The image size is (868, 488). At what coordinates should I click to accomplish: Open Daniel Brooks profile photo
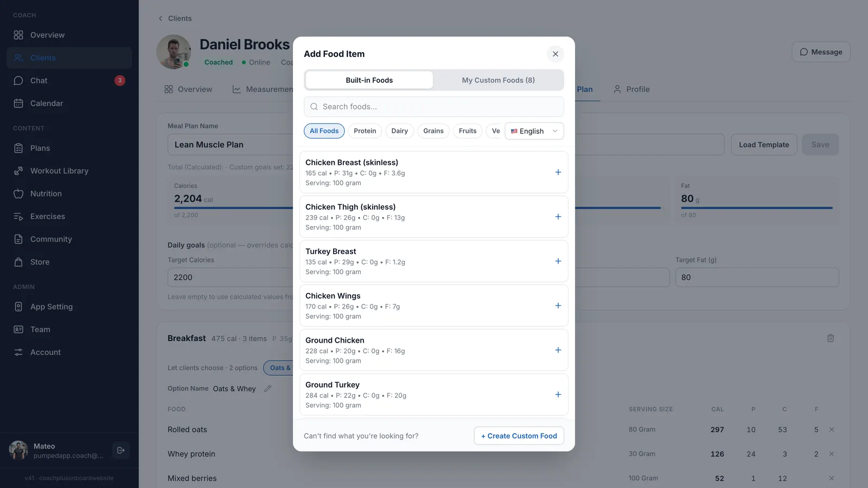point(174,52)
